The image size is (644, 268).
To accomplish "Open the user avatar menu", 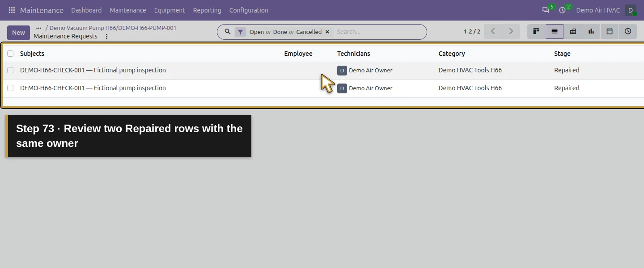I will click(631, 10).
